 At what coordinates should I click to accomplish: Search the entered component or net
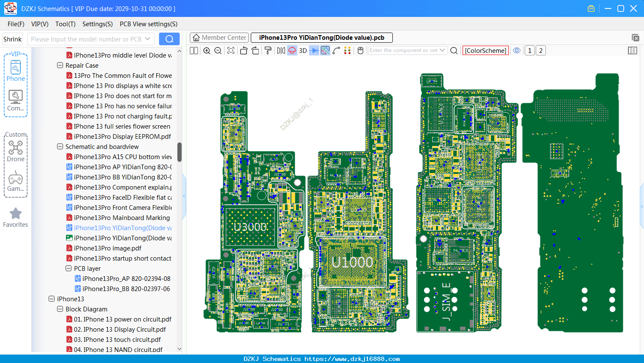[454, 50]
